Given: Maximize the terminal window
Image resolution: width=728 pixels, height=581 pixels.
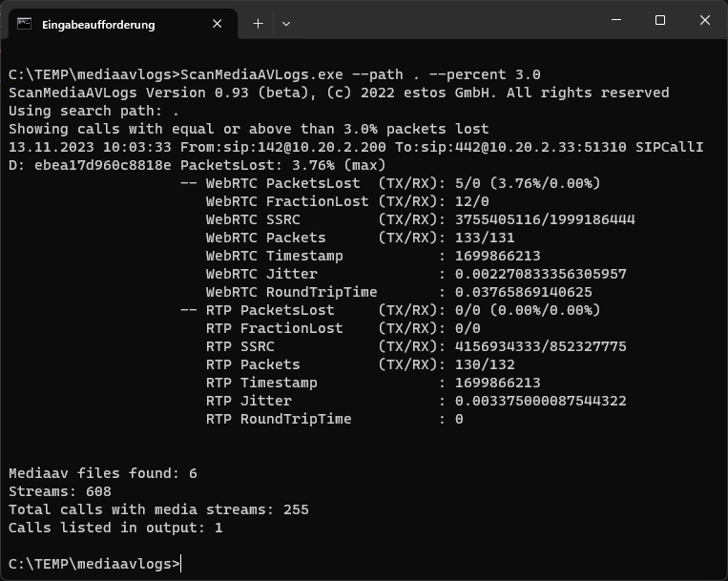Looking at the screenshot, I should point(659,20).
